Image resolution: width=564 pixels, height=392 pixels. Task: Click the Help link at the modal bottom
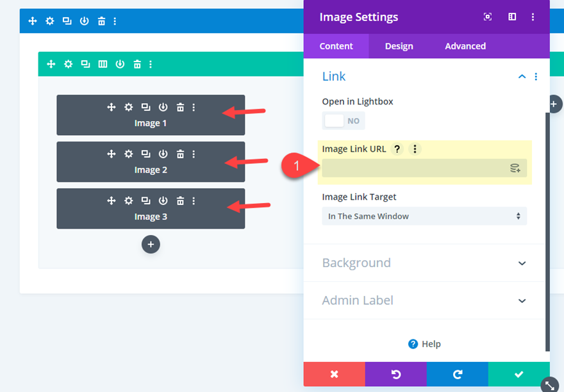(424, 343)
